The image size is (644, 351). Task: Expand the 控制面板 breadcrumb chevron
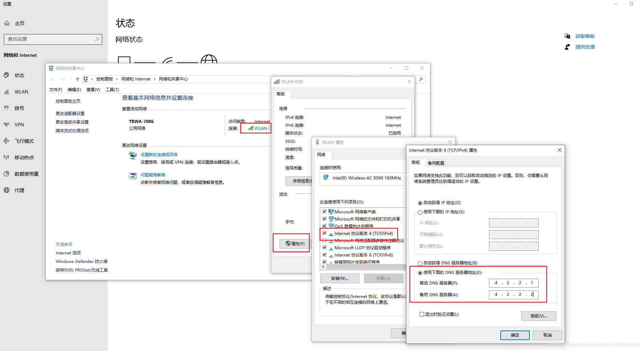[x=117, y=79]
